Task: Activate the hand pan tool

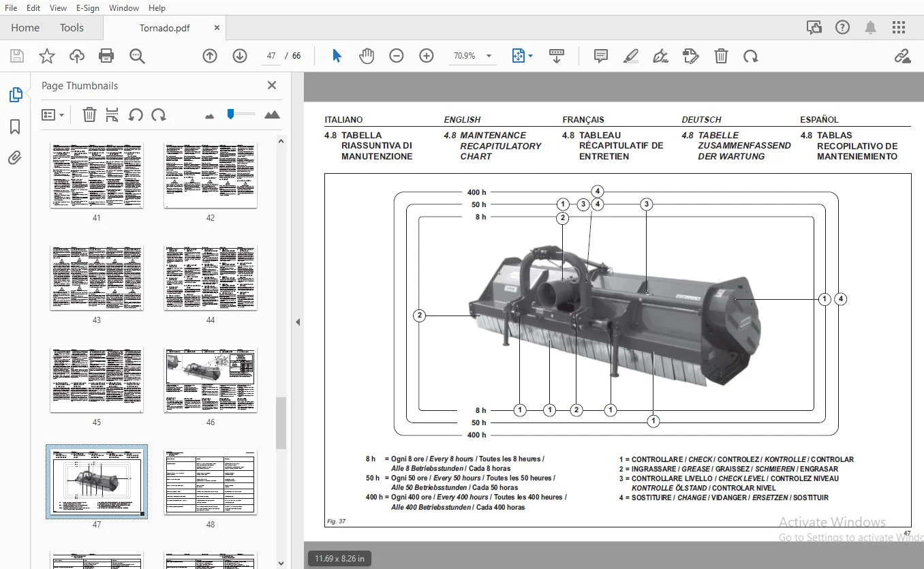Action: coord(367,56)
